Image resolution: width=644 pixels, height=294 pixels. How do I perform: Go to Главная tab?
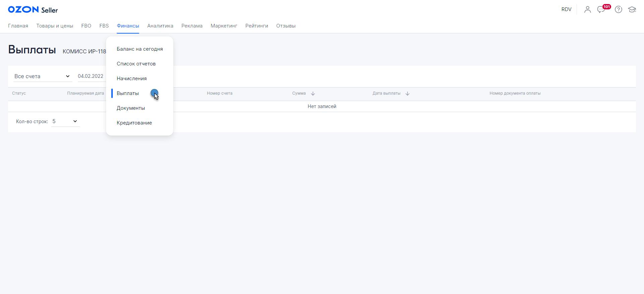18,26
